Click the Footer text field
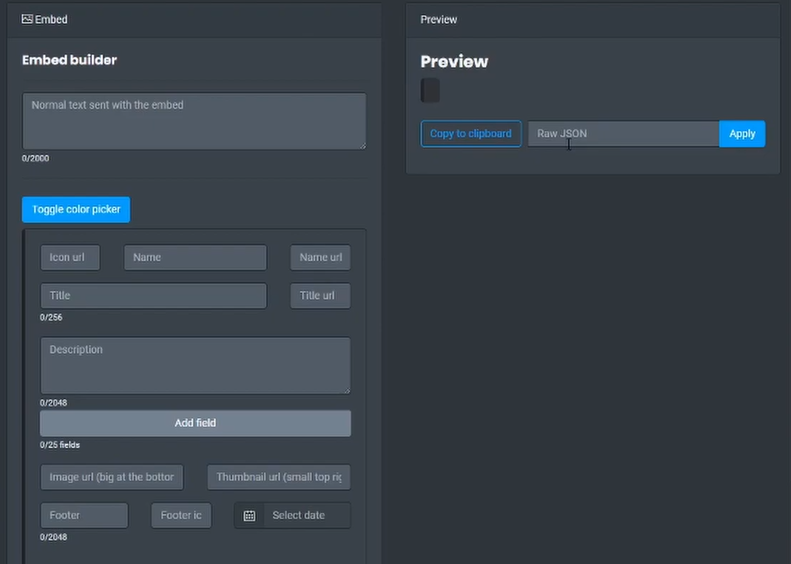 coord(84,516)
